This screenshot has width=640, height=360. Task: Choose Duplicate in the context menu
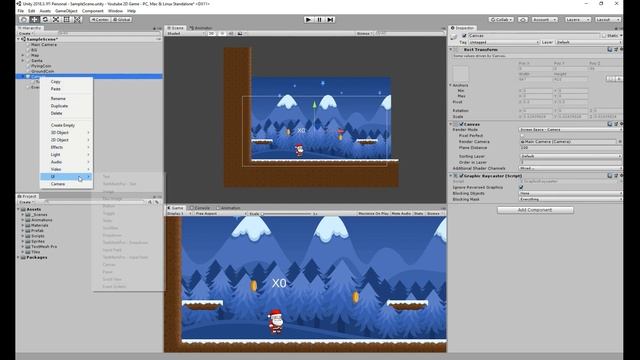[66, 106]
